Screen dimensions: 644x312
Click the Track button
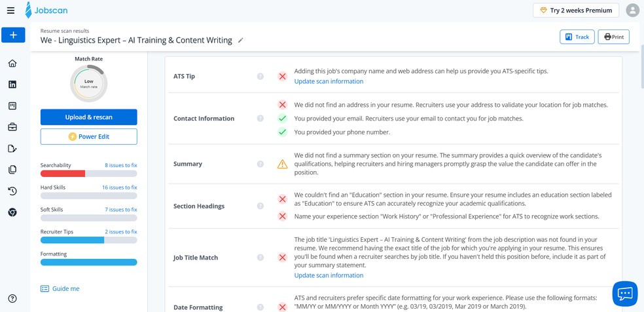[577, 37]
